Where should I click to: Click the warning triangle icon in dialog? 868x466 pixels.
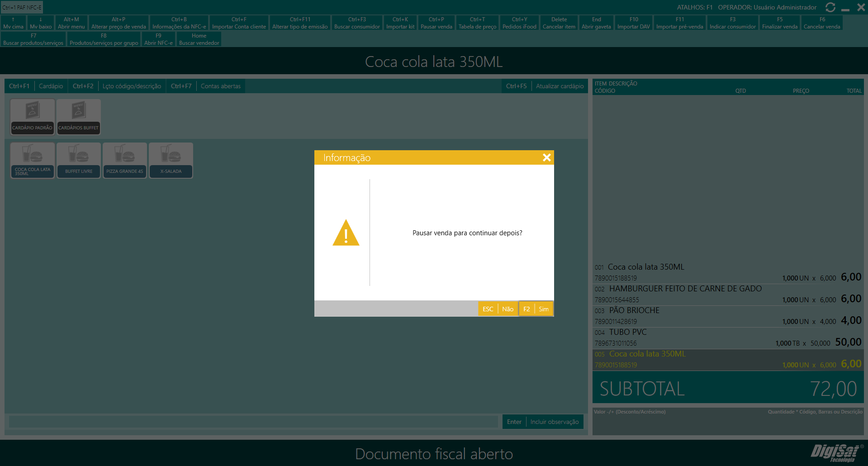tap(346, 233)
